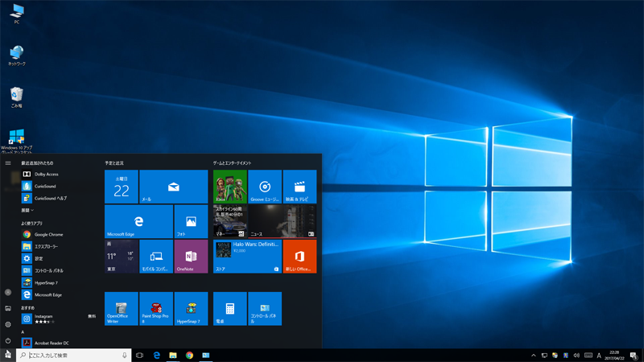Click the user account icon in Start rail
The width and height of the screenshot is (644, 362).
point(8,292)
